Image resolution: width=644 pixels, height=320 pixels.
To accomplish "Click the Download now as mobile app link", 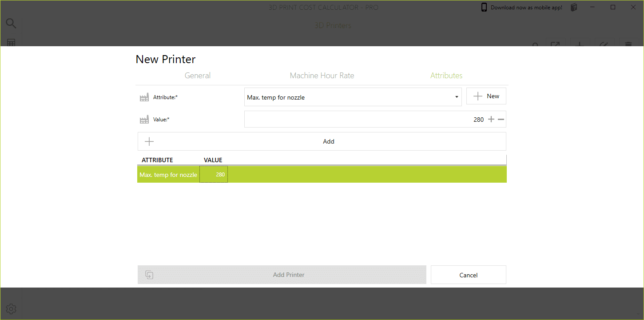I will click(526, 8).
